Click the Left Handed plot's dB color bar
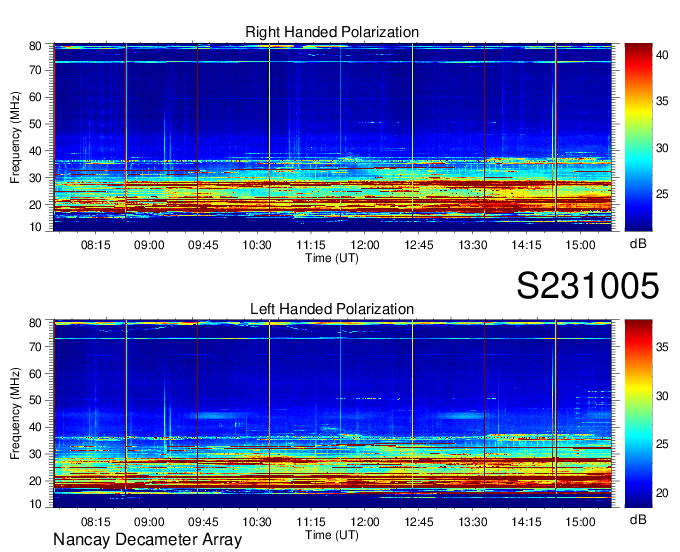The height and width of the screenshot is (552, 680). pyautogui.click(x=638, y=414)
